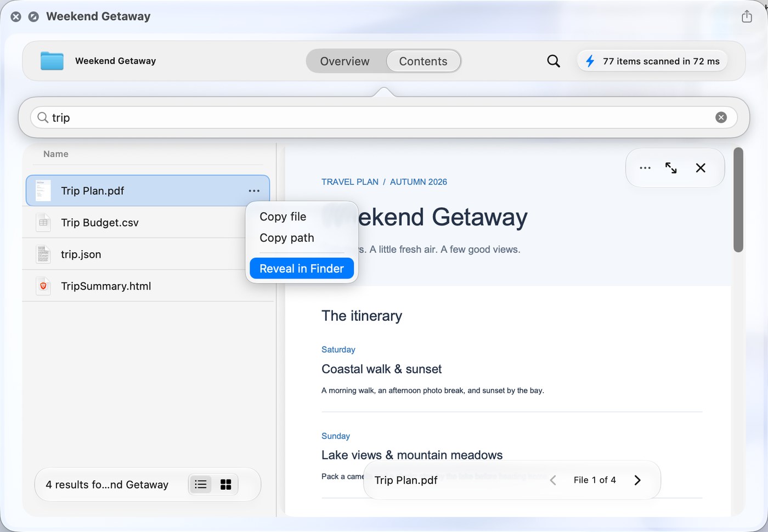Click the Weekend Getaway folder icon
Image resolution: width=768 pixels, height=532 pixels.
[x=52, y=61]
